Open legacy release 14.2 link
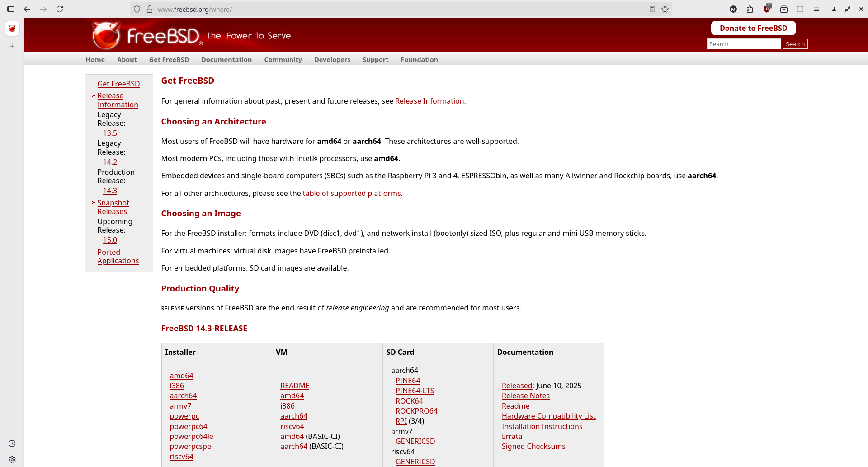The image size is (868, 467). (110, 162)
